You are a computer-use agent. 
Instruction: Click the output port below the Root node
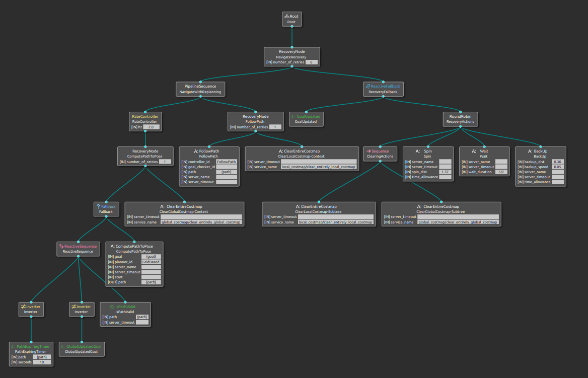point(292,26)
